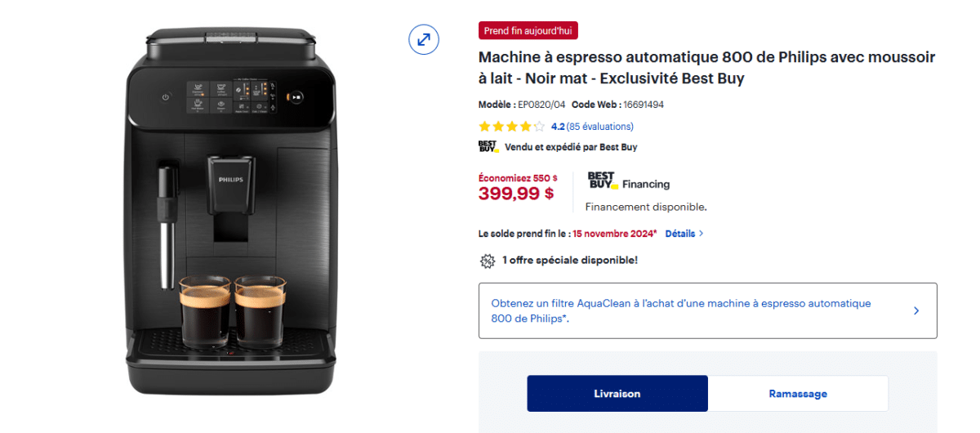Click the Philips espresso machine product image
This screenshot has height=433, width=980.
[230, 212]
